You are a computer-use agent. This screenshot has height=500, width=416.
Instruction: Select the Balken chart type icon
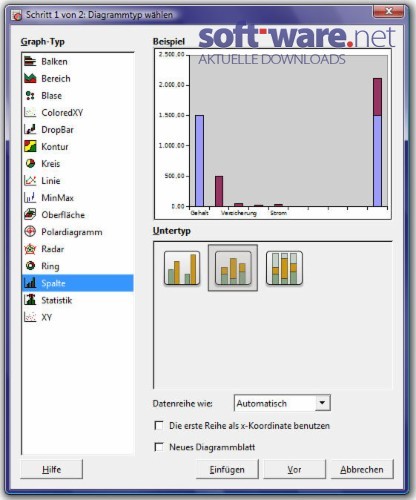point(30,61)
